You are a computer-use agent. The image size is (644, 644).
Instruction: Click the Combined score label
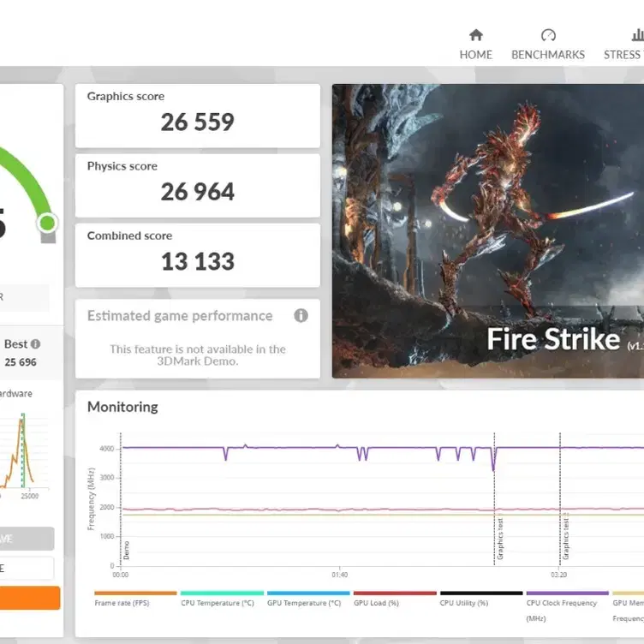coord(129,236)
